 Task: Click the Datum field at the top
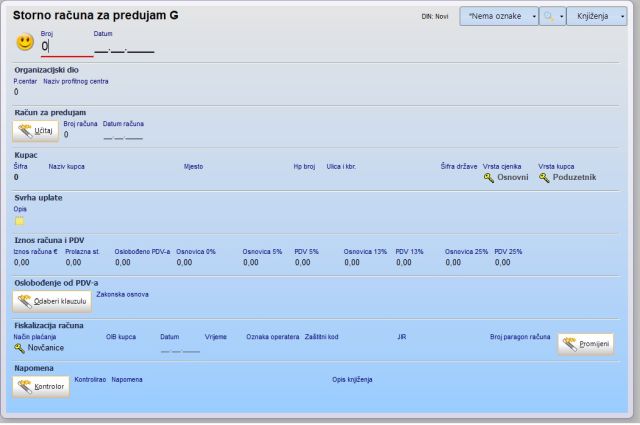[124, 47]
